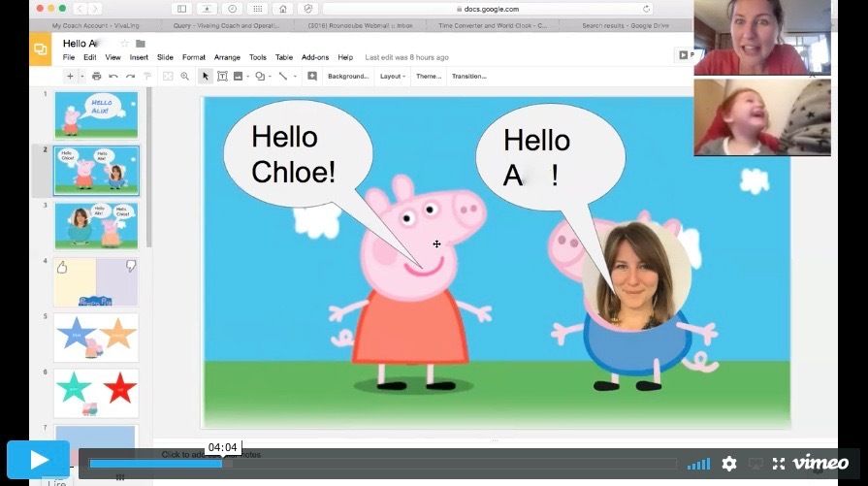Screen dimensions: 868x486
Task: Open the Help menu
Action: (x=345, y=57)
